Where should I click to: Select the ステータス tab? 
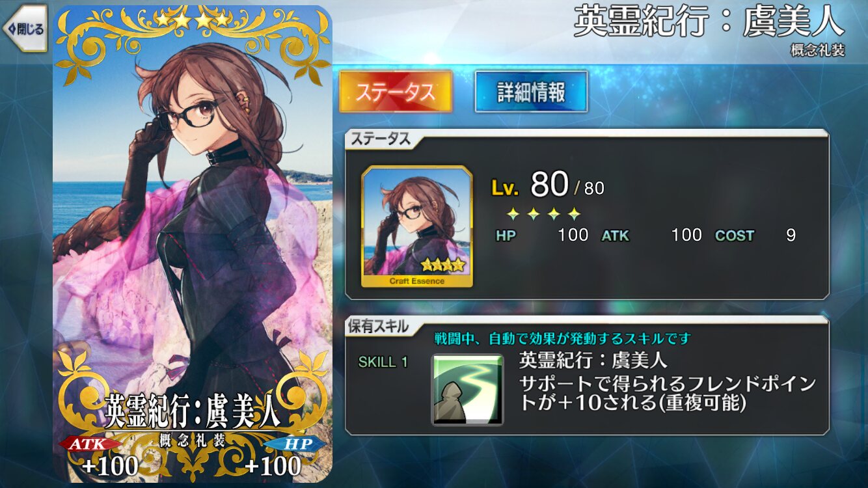(395, 92)
